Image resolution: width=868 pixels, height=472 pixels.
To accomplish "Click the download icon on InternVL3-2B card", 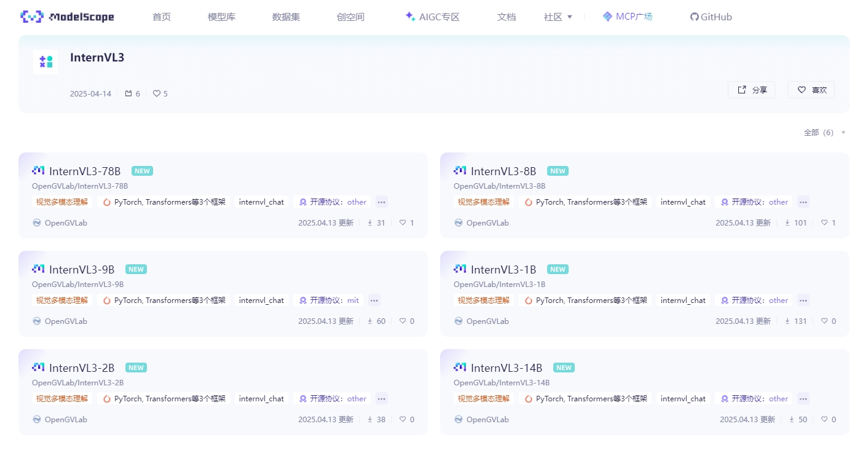I will [370, 419].
